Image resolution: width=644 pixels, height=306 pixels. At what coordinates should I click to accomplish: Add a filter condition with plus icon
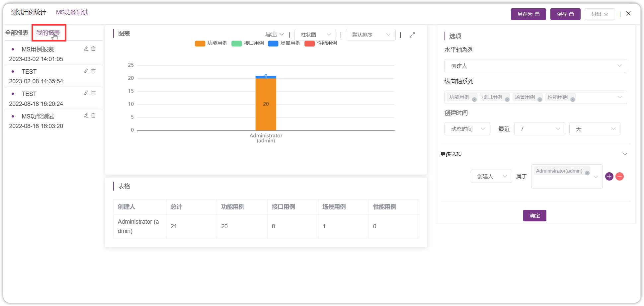(x=609, y=177)
